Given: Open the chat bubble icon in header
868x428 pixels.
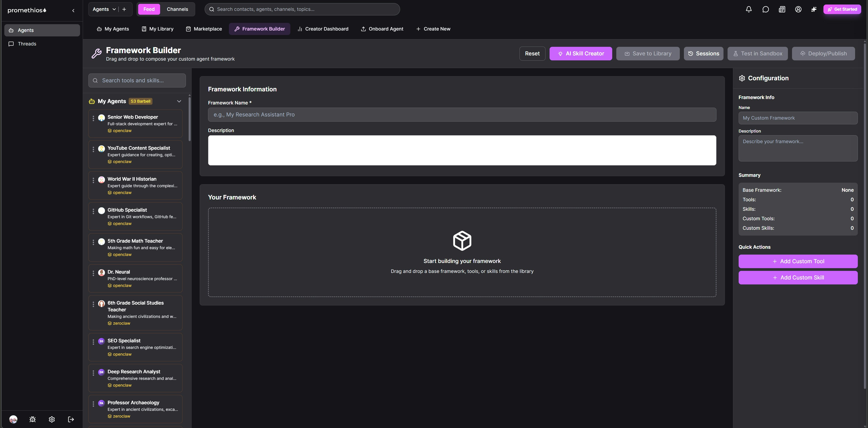Looking at the screenshot, I should [x=765, y=9].
